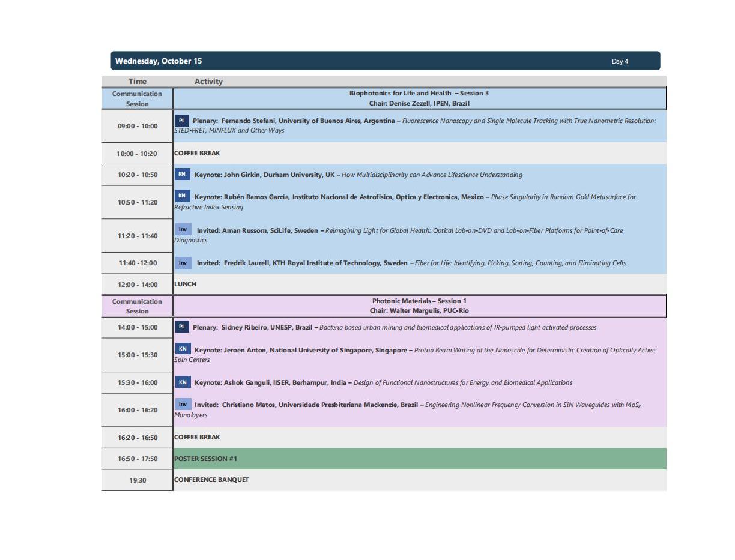Click the KN badge for Ashok Ganguli's keynote
735x560 pixels.
183,382
